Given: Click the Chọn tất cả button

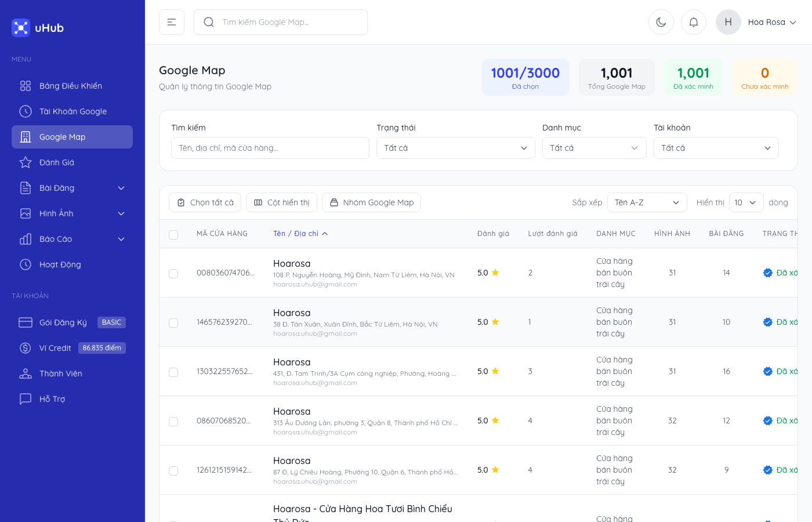Looking at the screenshot, I should [205, 202].
